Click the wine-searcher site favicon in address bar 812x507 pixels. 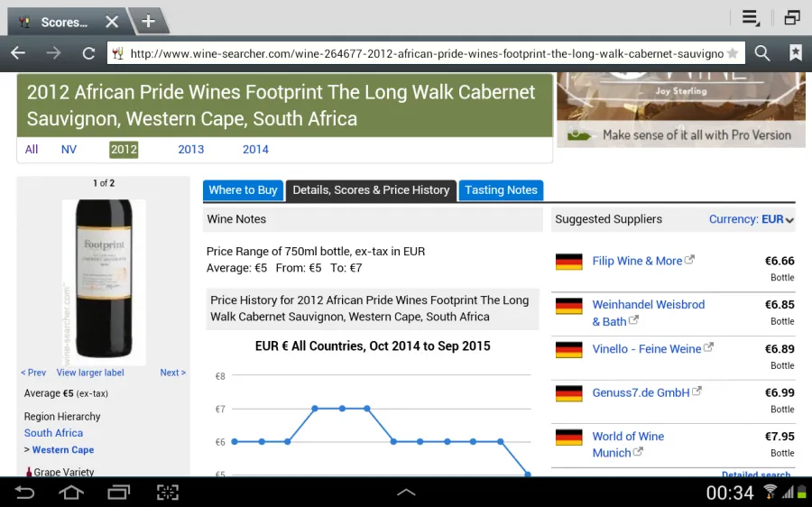[x=118, y=53]
